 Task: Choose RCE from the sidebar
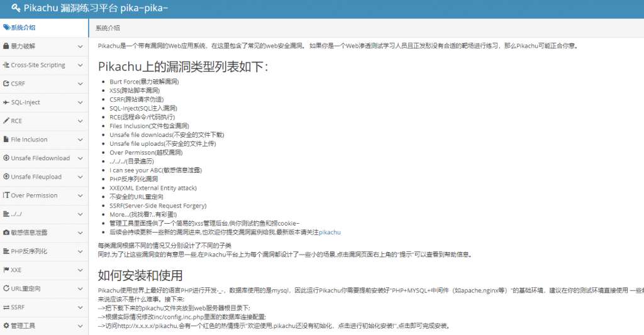pos(44,121)
